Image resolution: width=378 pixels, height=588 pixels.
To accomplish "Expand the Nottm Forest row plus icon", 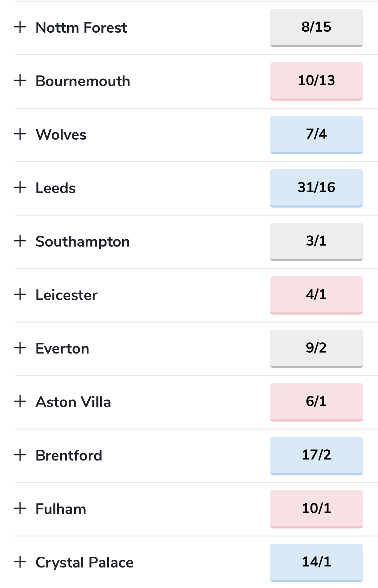I will [20, 27].
